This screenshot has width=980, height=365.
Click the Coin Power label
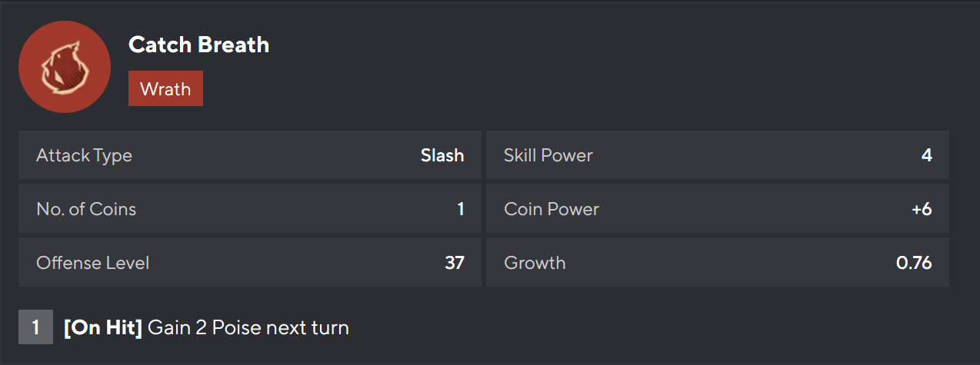551,209
